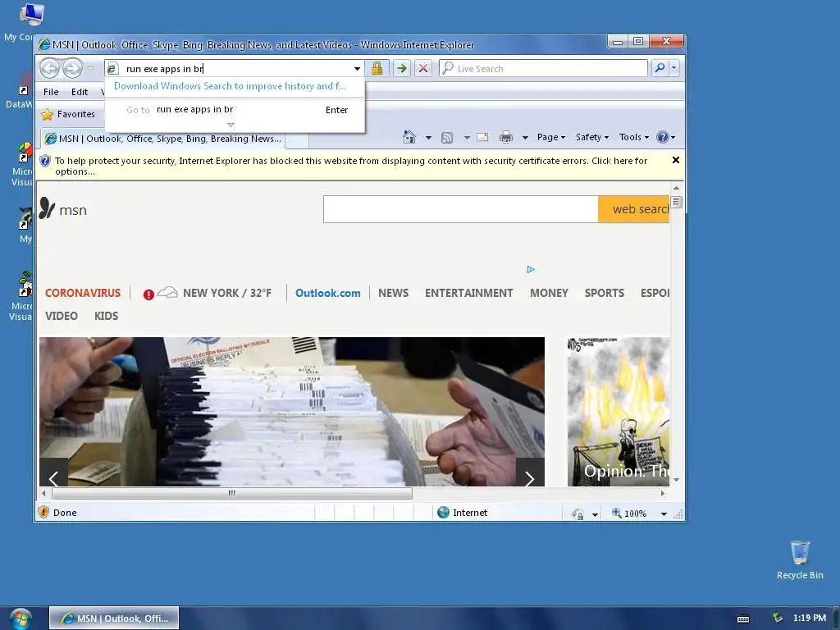Click the 100% zoom level button

(x=629, y=514)
